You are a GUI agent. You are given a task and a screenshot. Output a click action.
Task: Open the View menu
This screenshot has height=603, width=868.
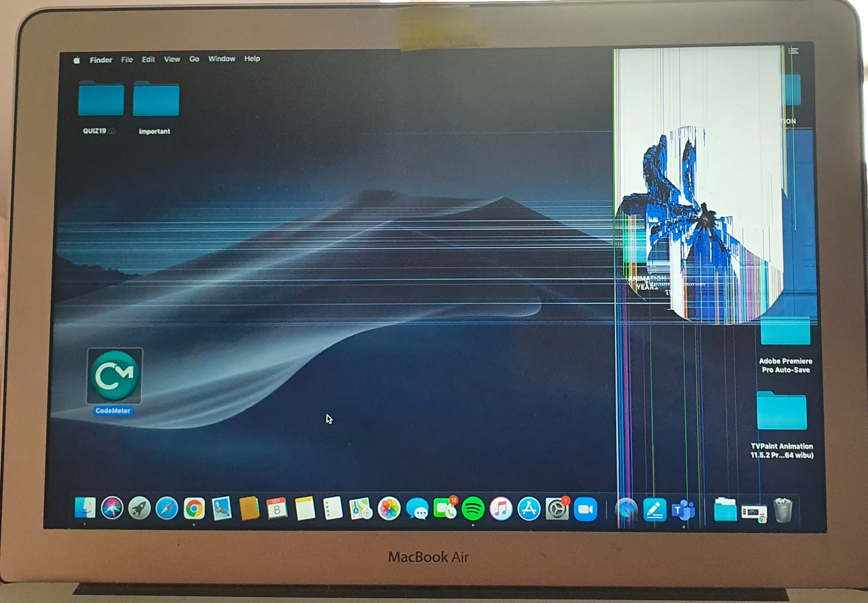coord(172,59)
